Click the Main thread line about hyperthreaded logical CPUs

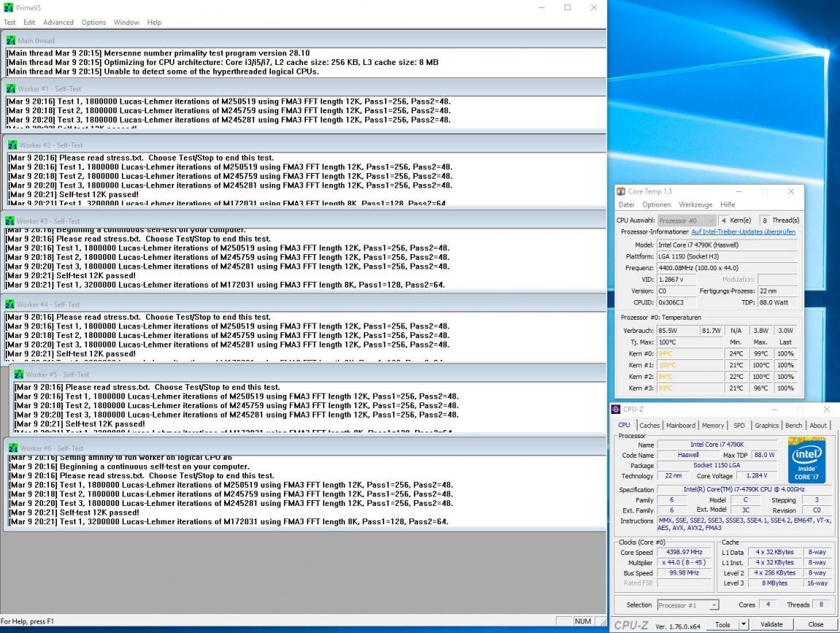coord(163,72)
